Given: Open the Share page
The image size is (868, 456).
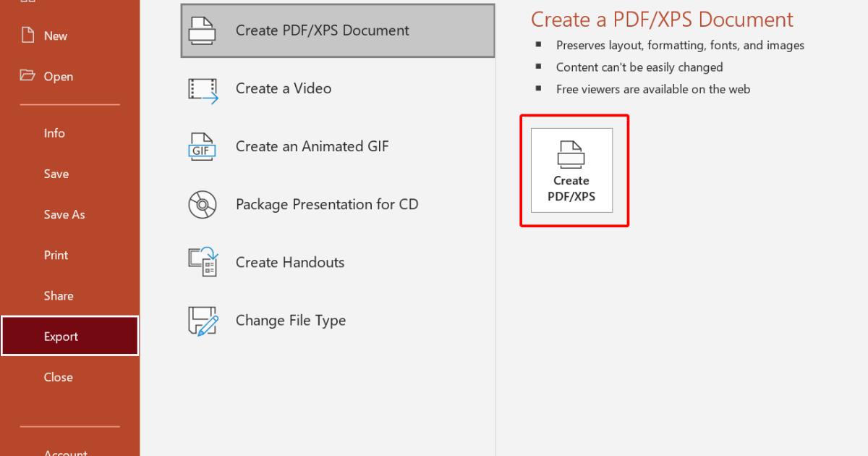Looking at the screenshot, I should click(58, 295).
